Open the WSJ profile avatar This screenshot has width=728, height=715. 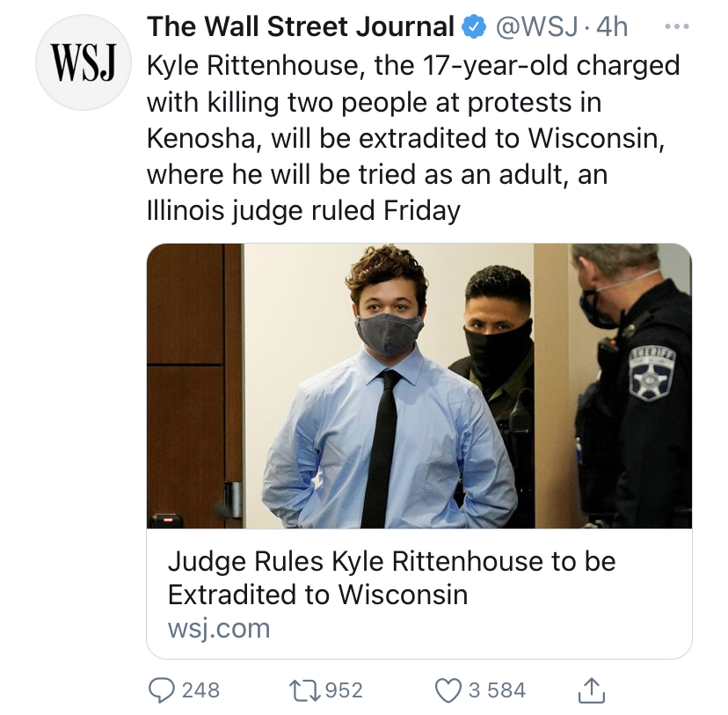point(84,62)
